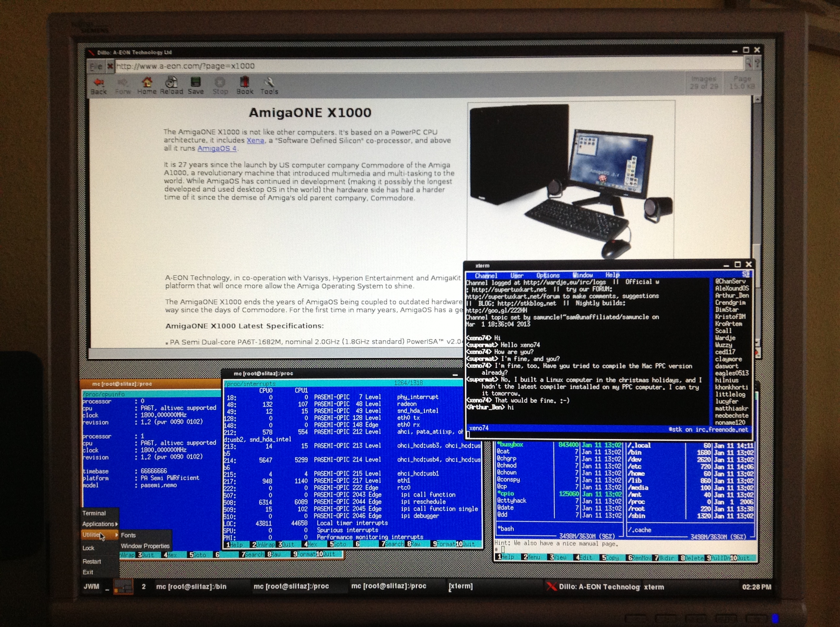Open the Channel menu in xterm IRC client
The image size is (840, 627).
(x=485, y=276)
